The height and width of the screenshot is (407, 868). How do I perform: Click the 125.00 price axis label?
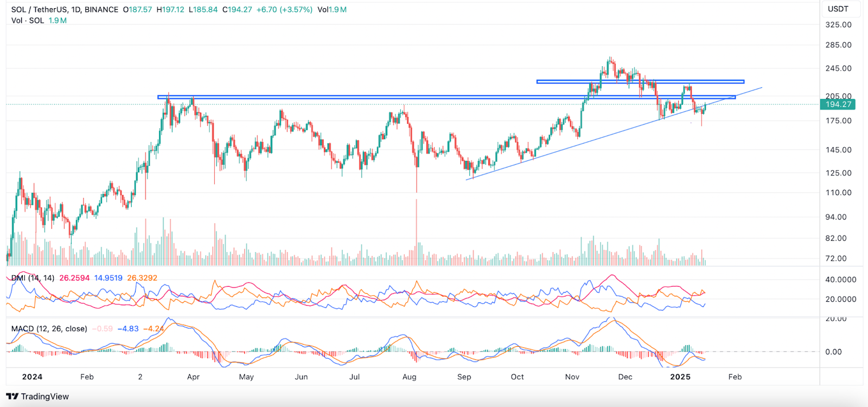point(838,173)
